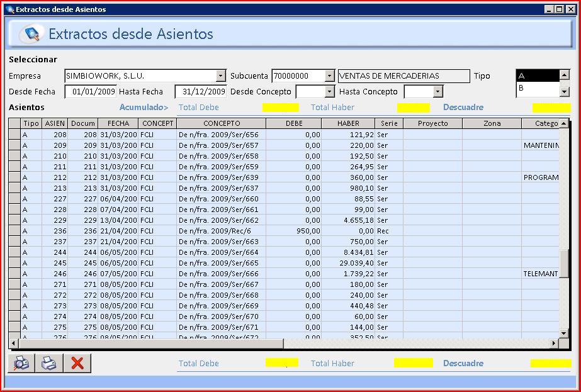This screenshot has height=392, width=581.
Task: Click the Hasta Fecha date field
Action: (200, 91)
